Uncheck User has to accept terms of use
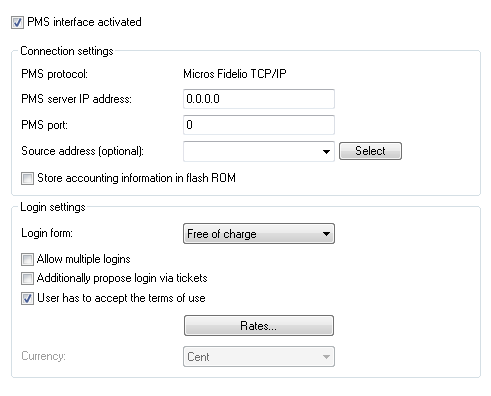Screen dimensions: 491x396 [x=27, y=298]
